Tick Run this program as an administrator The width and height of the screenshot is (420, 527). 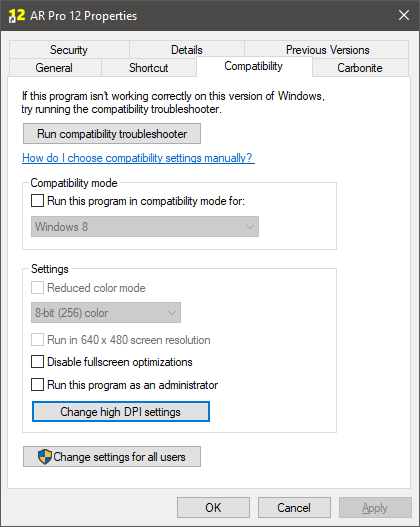pos(37,384)
